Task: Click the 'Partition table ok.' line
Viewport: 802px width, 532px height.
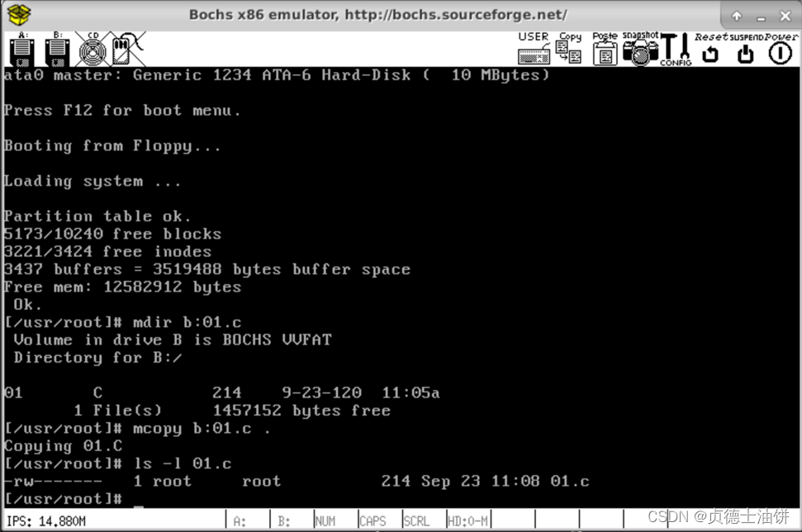Action: pos(97,216)
